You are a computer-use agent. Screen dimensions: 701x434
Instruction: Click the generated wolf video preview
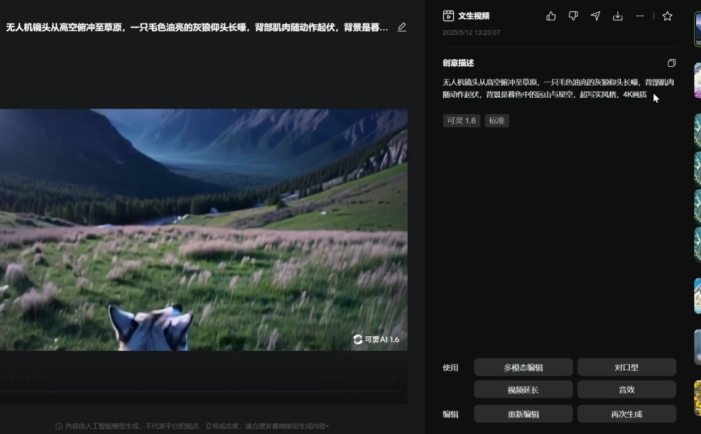click(x=203, y=230)
